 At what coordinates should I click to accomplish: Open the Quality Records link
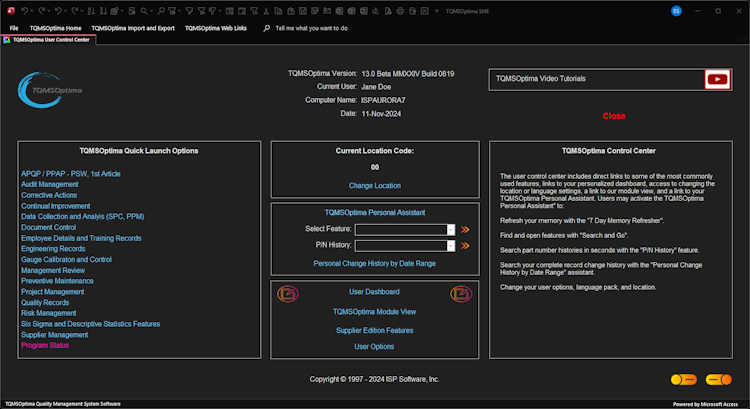click(x=45, y=303)
